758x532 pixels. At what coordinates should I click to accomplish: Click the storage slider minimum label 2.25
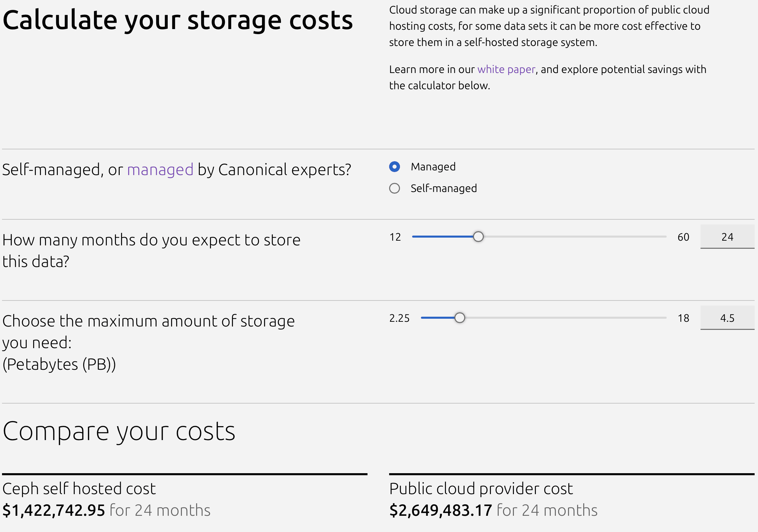click(399, 318)
